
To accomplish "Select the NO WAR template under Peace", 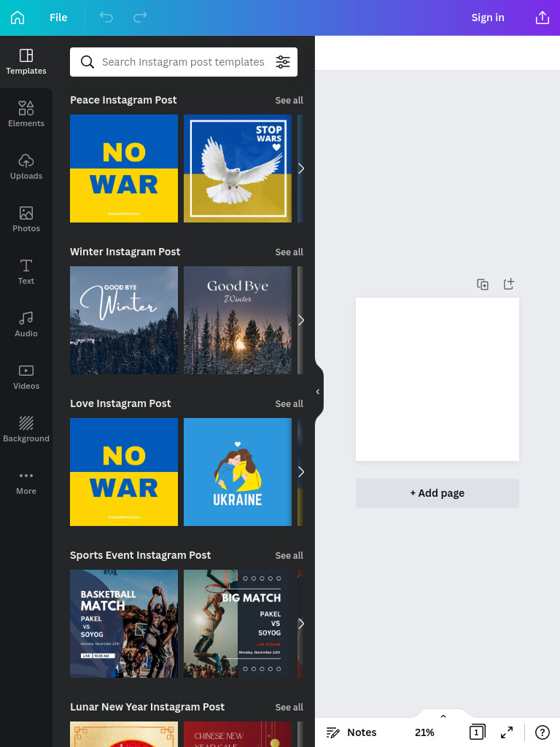I will tap(124, 169).
